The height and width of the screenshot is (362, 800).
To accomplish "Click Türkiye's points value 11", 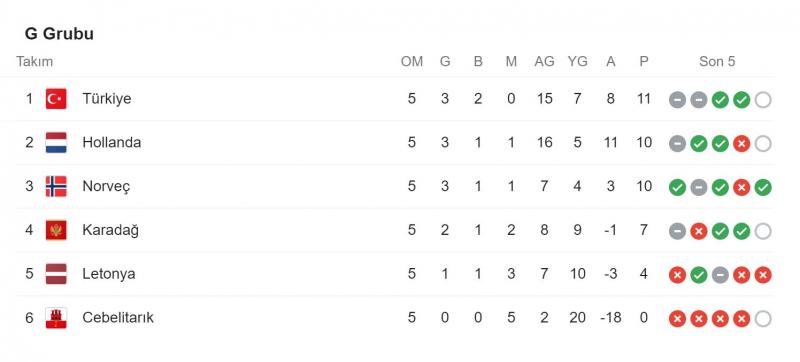I will [644, 99].
